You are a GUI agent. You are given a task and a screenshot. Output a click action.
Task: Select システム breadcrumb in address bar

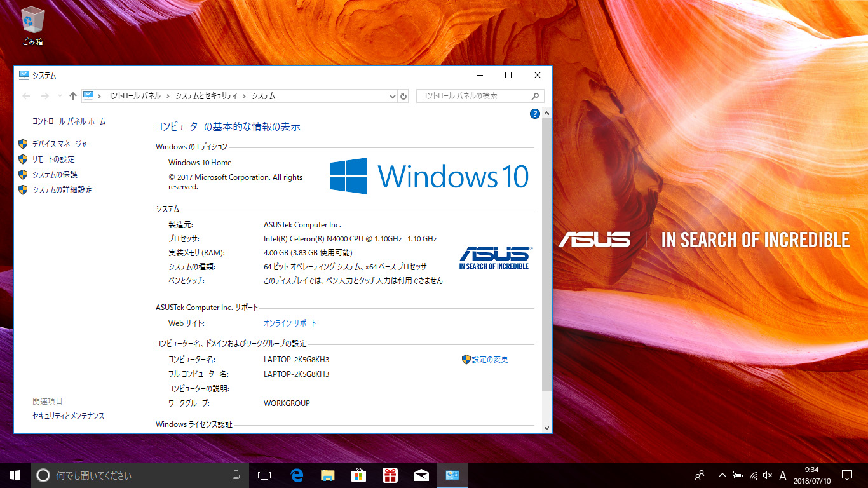coord(263,96)
